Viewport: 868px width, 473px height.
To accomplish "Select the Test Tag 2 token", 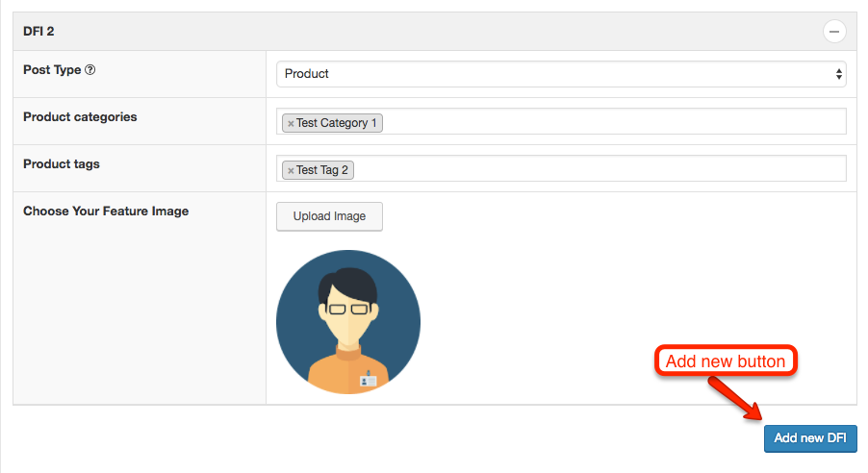I will (x=318, y=170).
